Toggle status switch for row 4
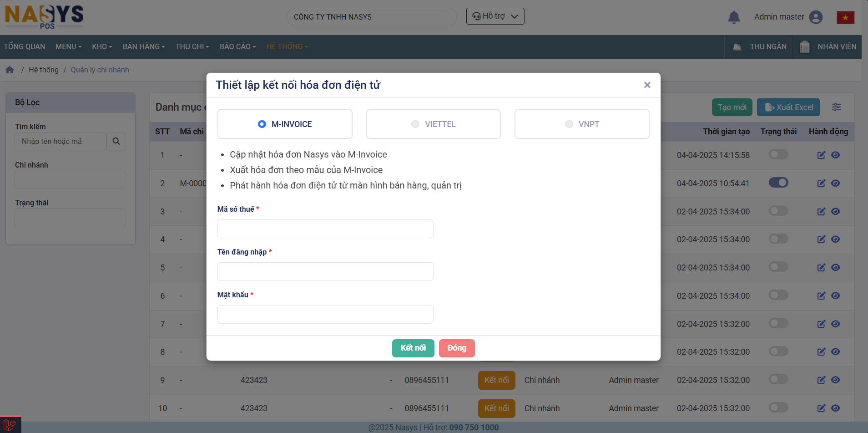 778,239
